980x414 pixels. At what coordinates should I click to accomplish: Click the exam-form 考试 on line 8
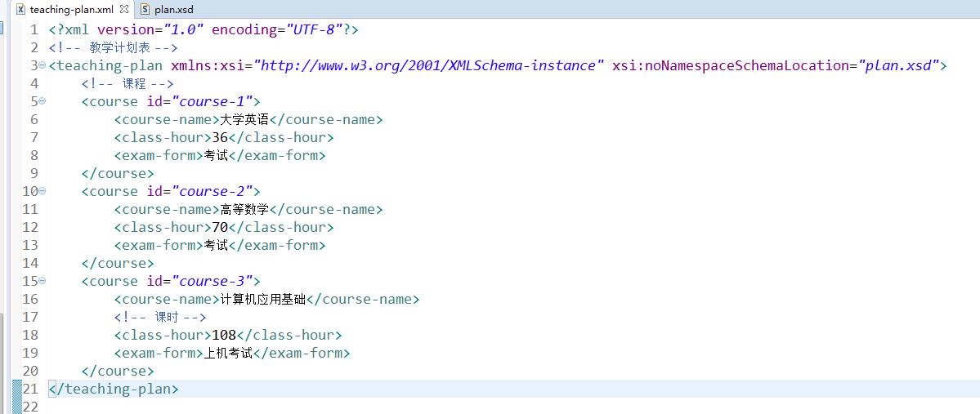(x=216, y=155)
